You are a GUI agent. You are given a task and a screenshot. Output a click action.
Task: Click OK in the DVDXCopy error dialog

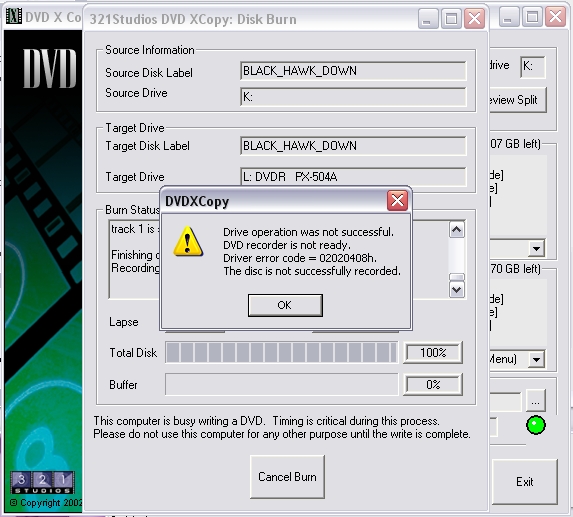coord(285,305)
